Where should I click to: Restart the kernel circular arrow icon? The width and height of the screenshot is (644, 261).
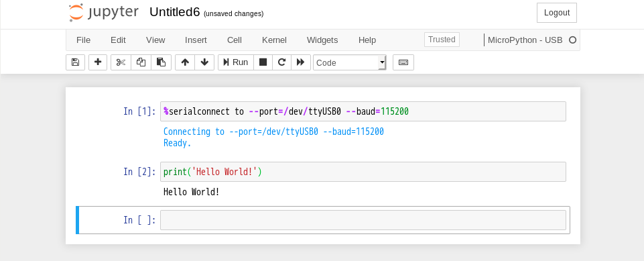coord(281,62)
